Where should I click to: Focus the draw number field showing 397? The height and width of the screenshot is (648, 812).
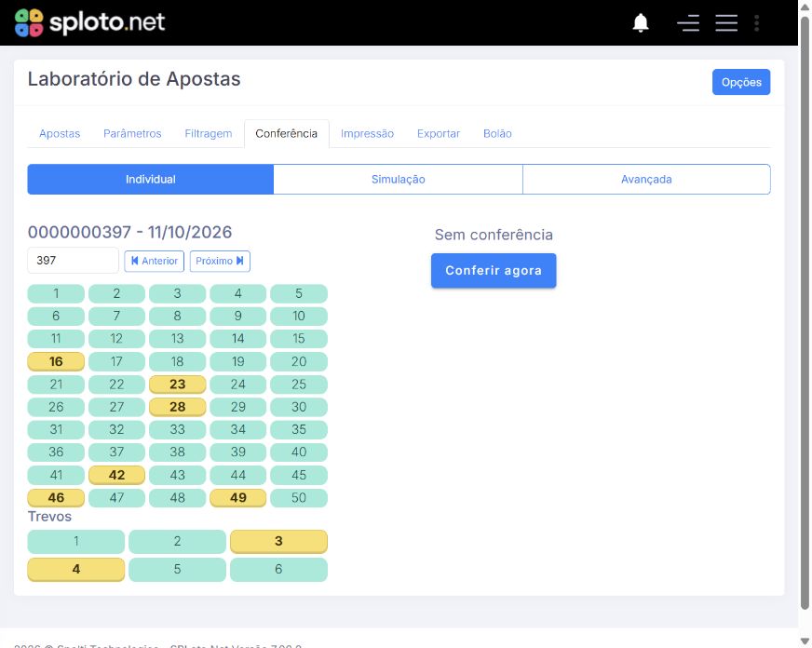(73, 261)
